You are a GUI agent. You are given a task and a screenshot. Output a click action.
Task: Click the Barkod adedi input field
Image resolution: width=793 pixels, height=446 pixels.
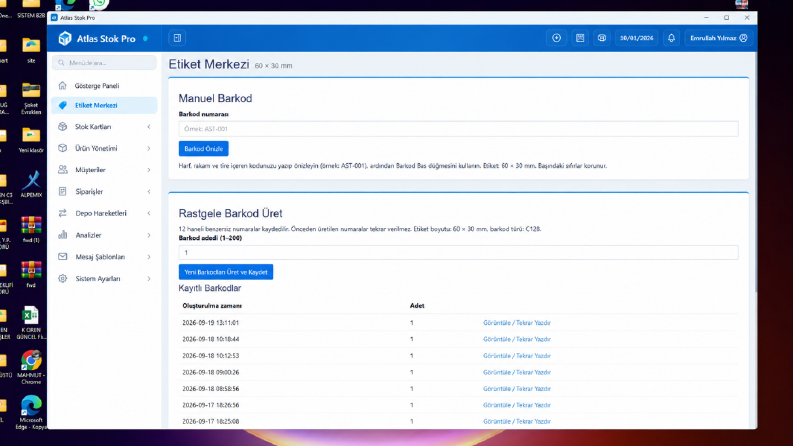coord(458,252)
